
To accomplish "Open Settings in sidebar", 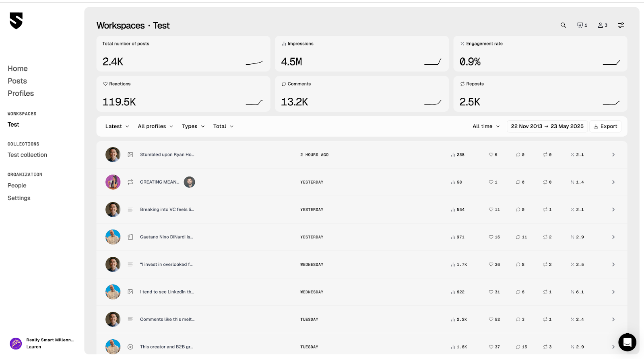I will click(x=19, y=198).
